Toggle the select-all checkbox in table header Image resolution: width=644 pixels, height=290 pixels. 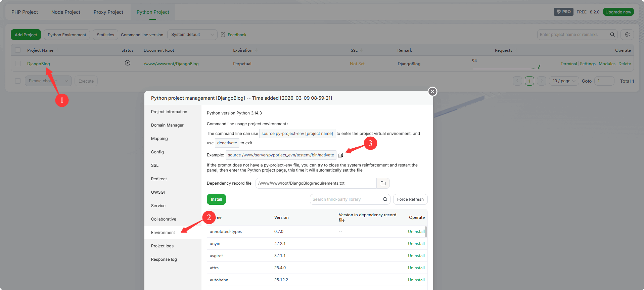click(18, 50)
